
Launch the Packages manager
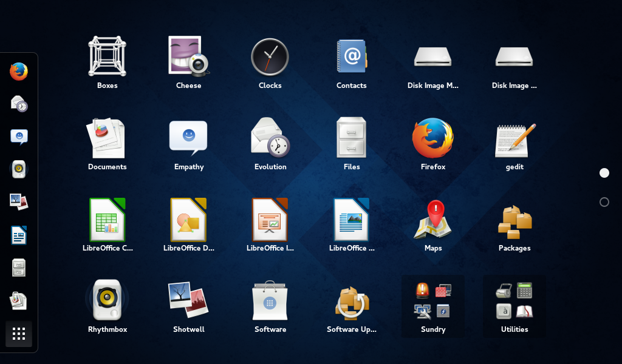coord(514,219)
